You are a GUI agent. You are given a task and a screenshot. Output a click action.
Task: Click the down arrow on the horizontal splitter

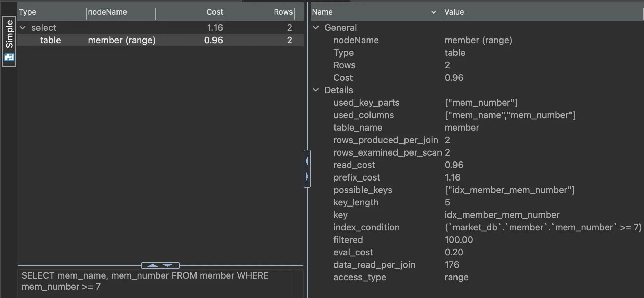tap(168, 265)
